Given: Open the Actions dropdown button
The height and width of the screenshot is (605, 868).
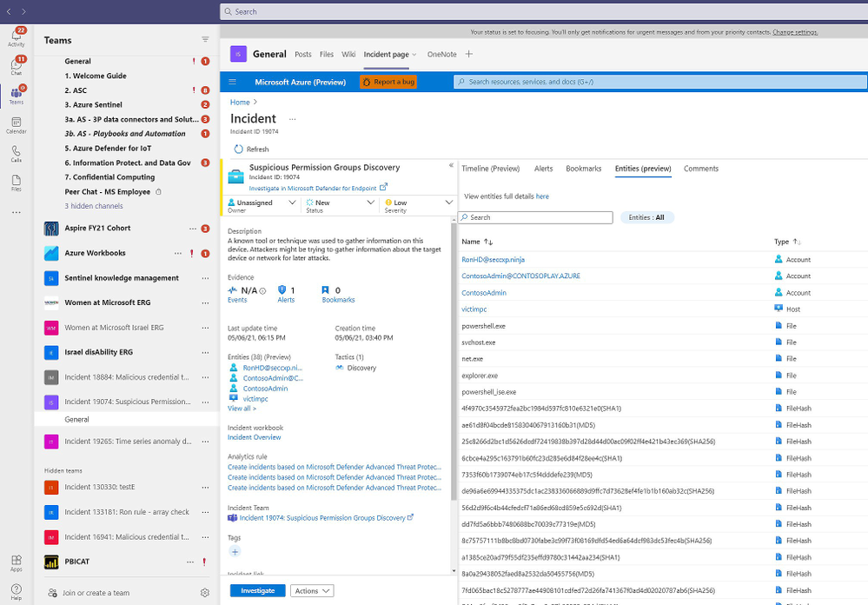Looking at the screenshot, I should point(312,591).
